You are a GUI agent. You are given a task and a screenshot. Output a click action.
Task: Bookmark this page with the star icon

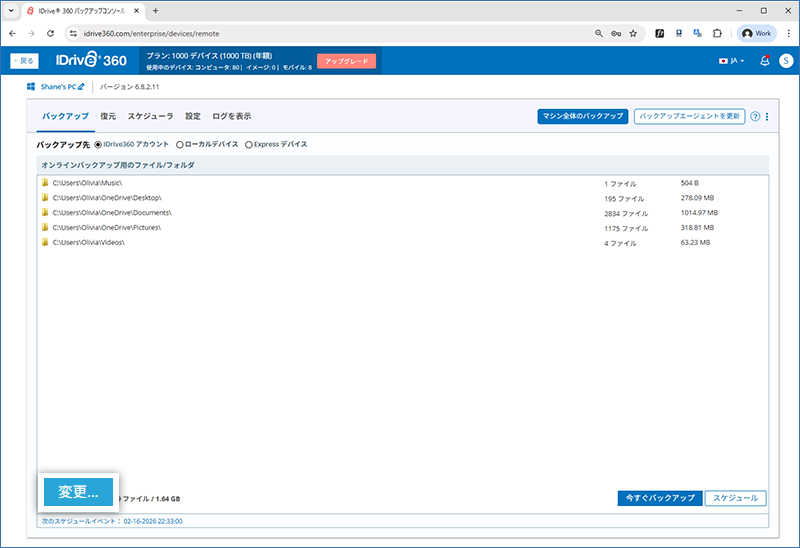[x=633, y=33]
